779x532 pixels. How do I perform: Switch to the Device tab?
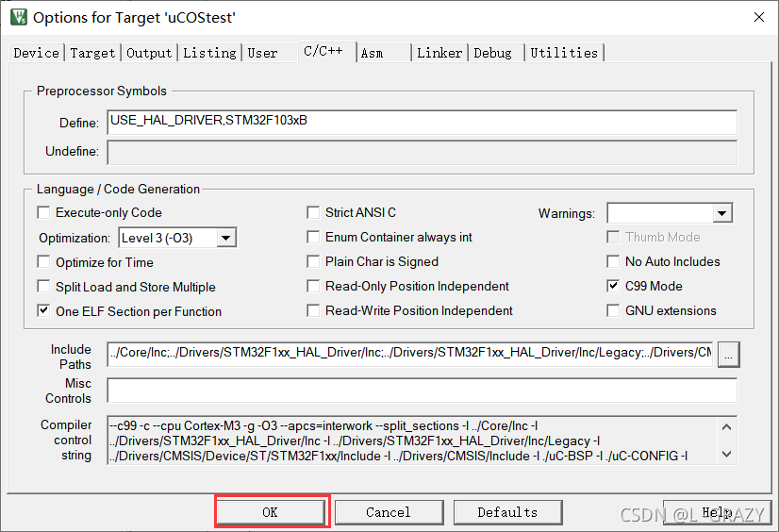(36, 53)
